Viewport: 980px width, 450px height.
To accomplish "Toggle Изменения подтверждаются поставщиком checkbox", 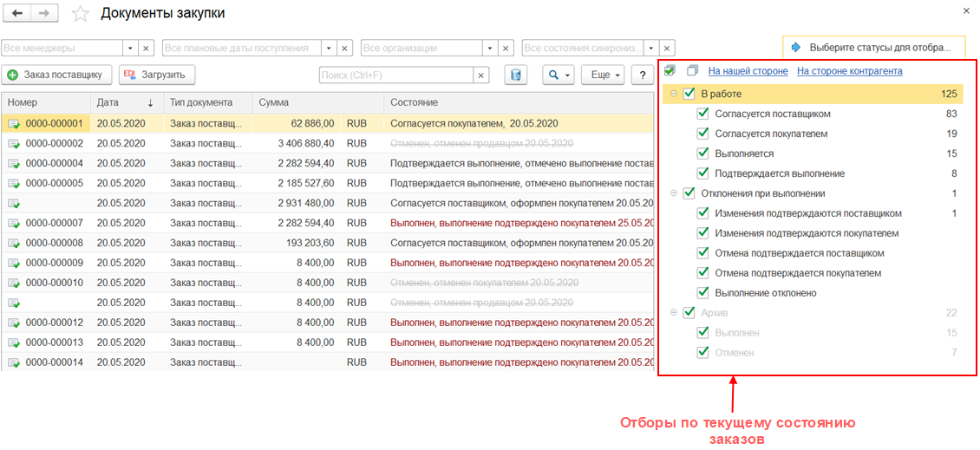I will [x=702, y=213].
